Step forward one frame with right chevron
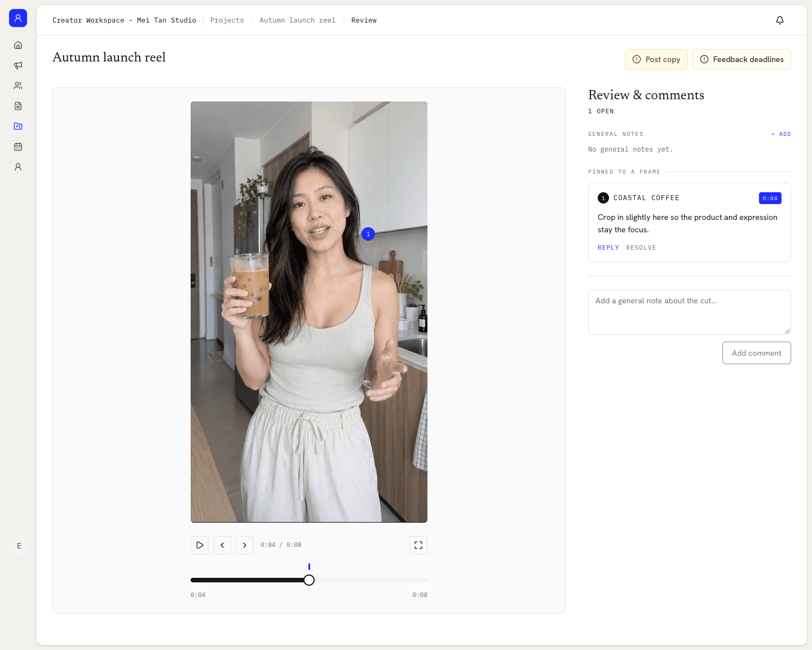This screenshot has width=812, height=650. (x=245, y=545)
